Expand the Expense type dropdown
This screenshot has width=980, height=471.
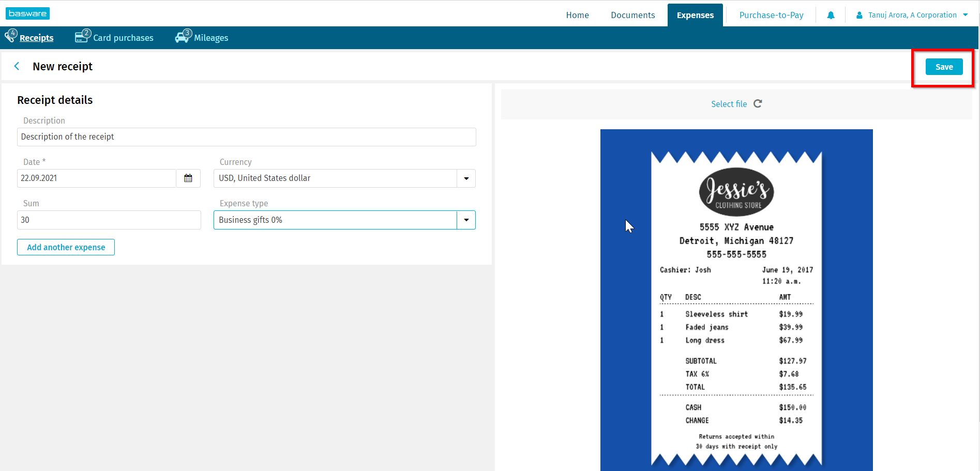tap(466, 220)
